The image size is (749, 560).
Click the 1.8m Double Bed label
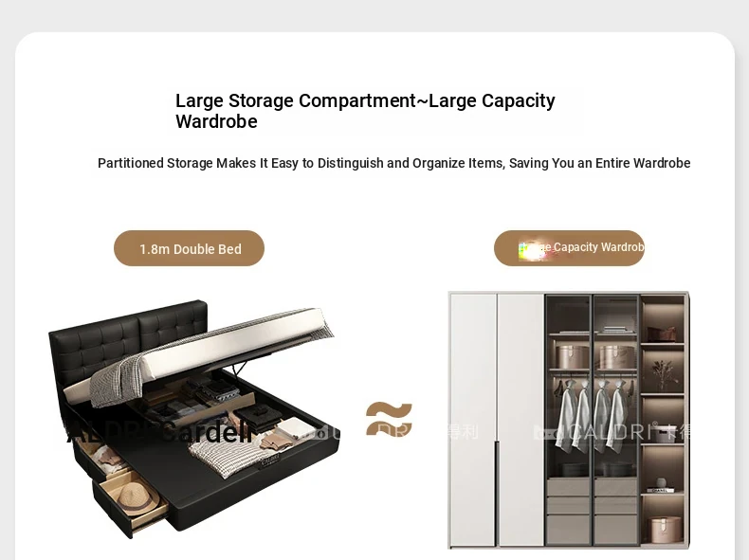pyautogui.click(x=190, y=248)
